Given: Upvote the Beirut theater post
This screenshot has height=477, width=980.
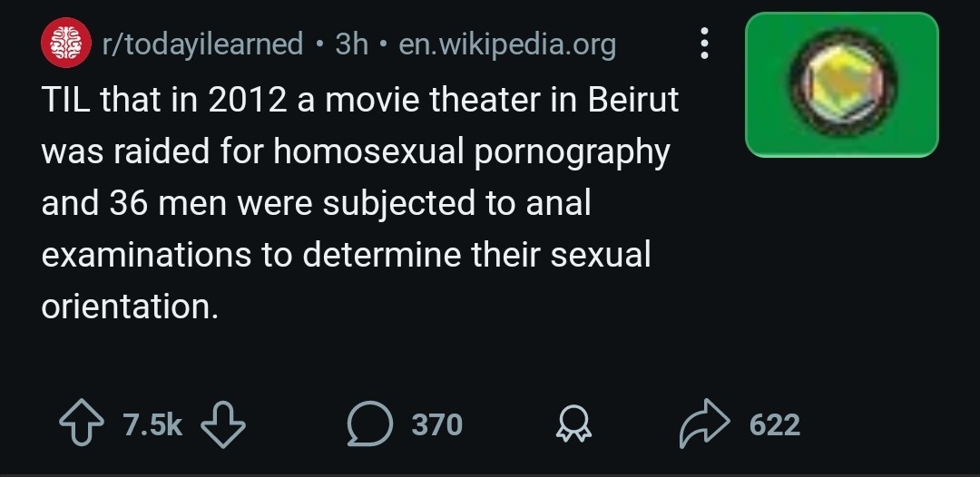Looking at the screenshot, I should pos(82,424).
